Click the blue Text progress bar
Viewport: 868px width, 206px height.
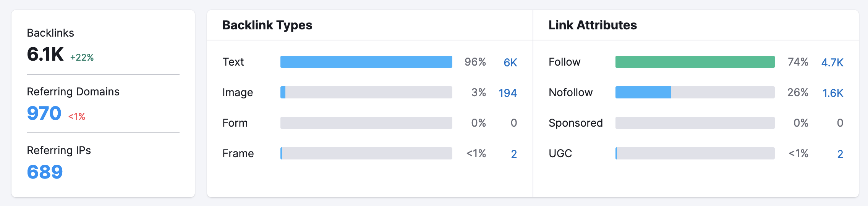pyautogui.click(x=366, y=62)
